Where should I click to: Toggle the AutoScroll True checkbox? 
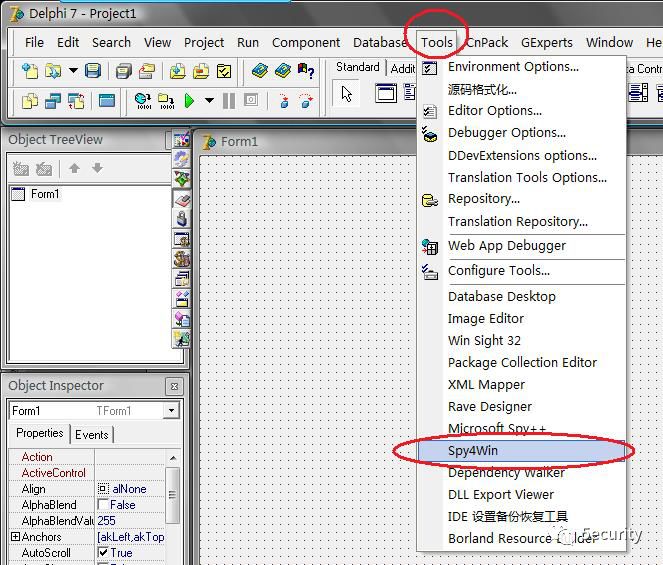click(x=103, y=552)
